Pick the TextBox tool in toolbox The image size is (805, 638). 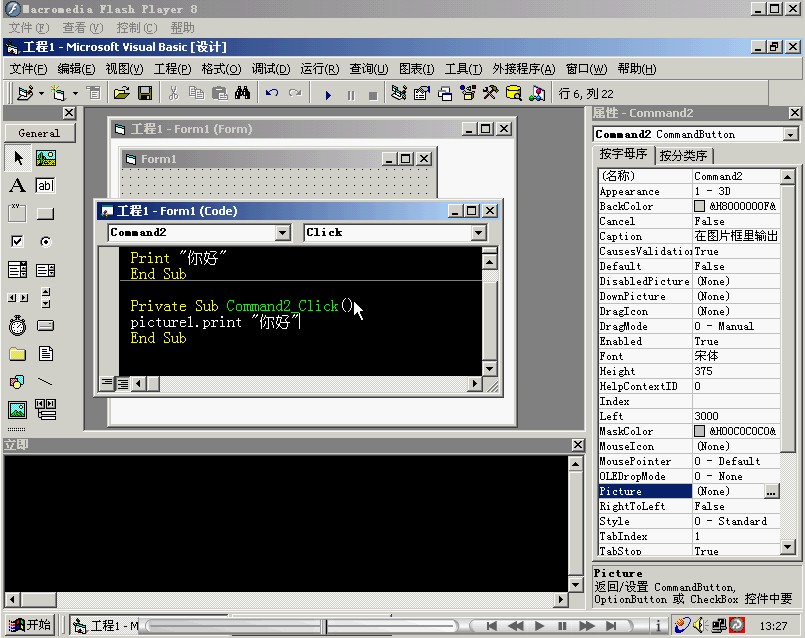[x=46, y=186]
